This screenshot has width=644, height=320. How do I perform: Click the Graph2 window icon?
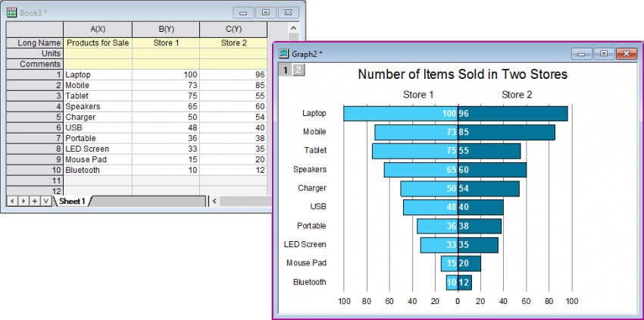click(x=284, y=54)
